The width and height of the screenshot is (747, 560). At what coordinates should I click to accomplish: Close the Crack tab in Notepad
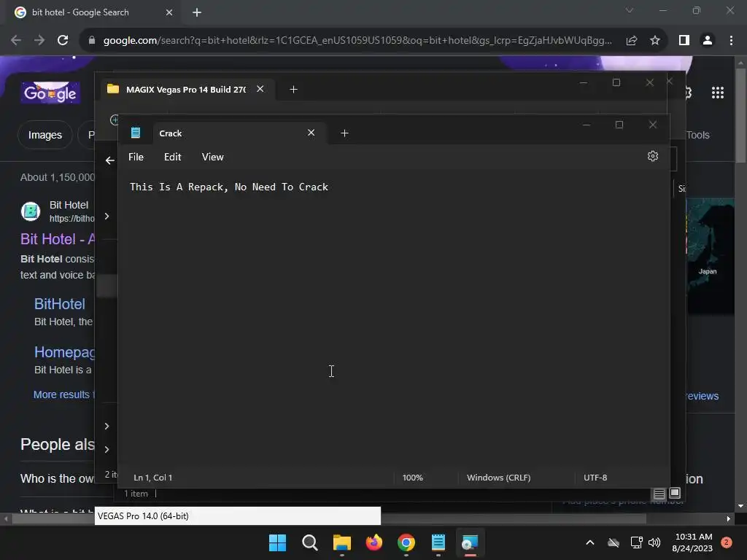click(311, 133)
